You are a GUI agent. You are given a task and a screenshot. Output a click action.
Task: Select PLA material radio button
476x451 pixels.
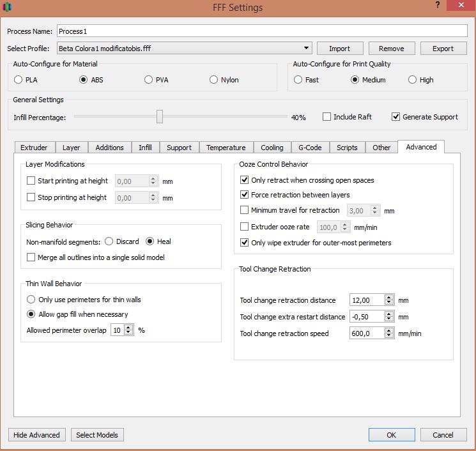18,80
